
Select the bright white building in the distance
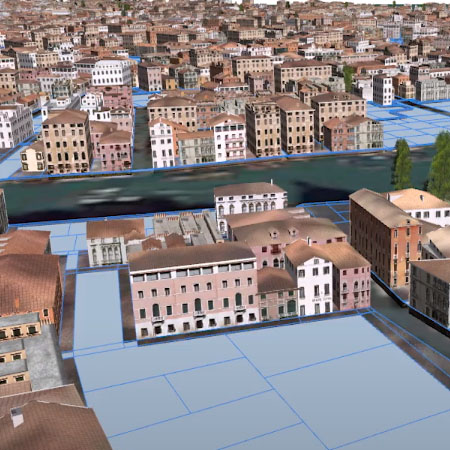point(111,72)
